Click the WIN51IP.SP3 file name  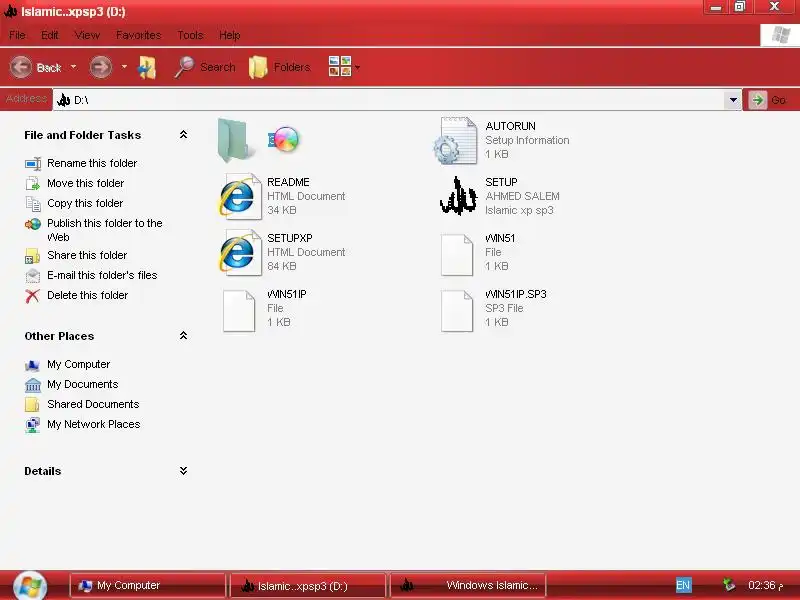click(x=516, y=294)
